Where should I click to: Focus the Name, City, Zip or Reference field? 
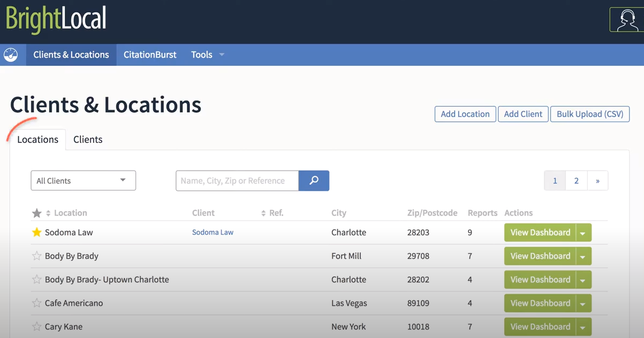(237, 181)
